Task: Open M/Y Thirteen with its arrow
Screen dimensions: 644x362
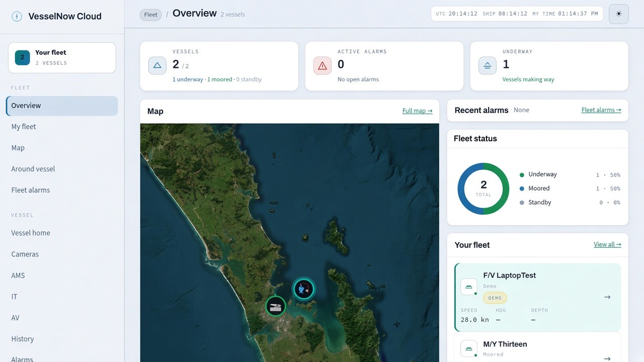Action: coord(607,358)
